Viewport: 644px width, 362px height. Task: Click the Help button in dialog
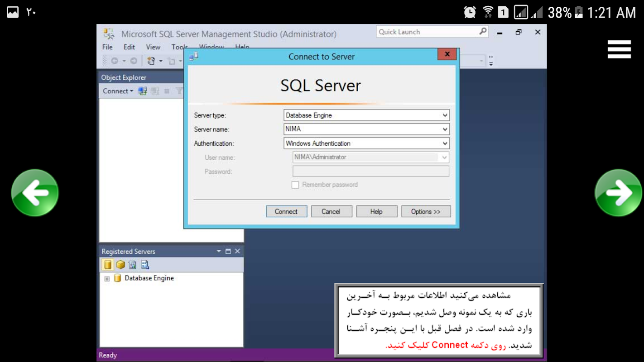coord(376,211)
